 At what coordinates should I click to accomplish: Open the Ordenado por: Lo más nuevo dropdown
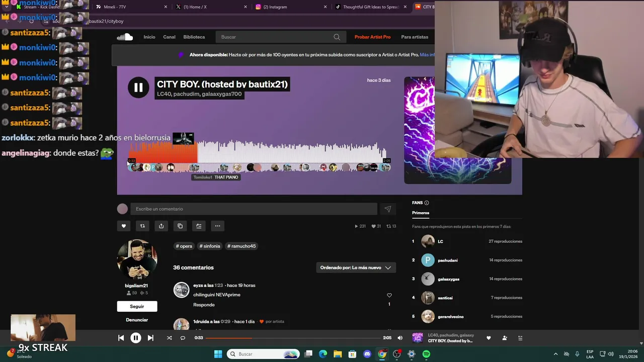point(356,267)
